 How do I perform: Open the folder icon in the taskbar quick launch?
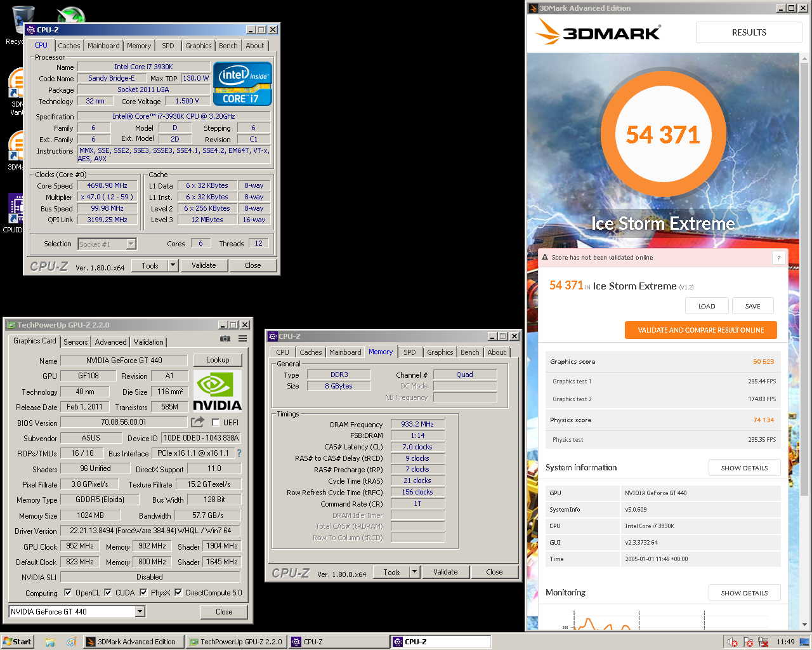point(50,642)
